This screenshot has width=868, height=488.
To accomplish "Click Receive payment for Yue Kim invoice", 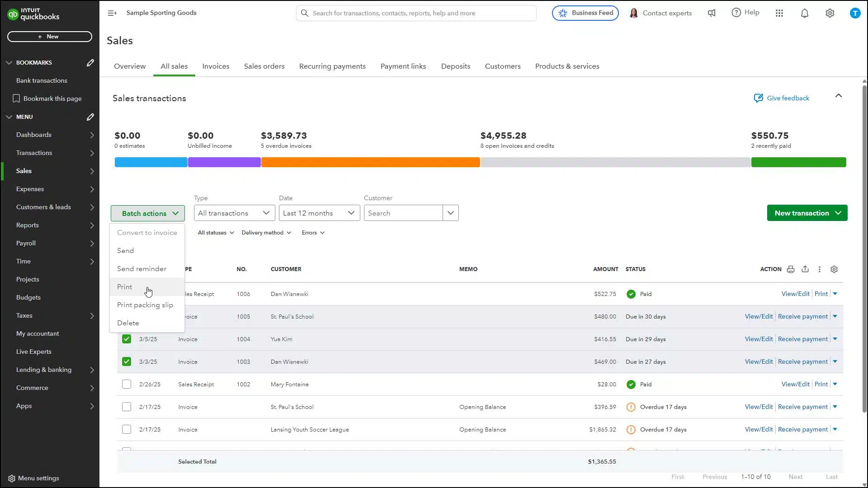I will (x=802, y=339).
